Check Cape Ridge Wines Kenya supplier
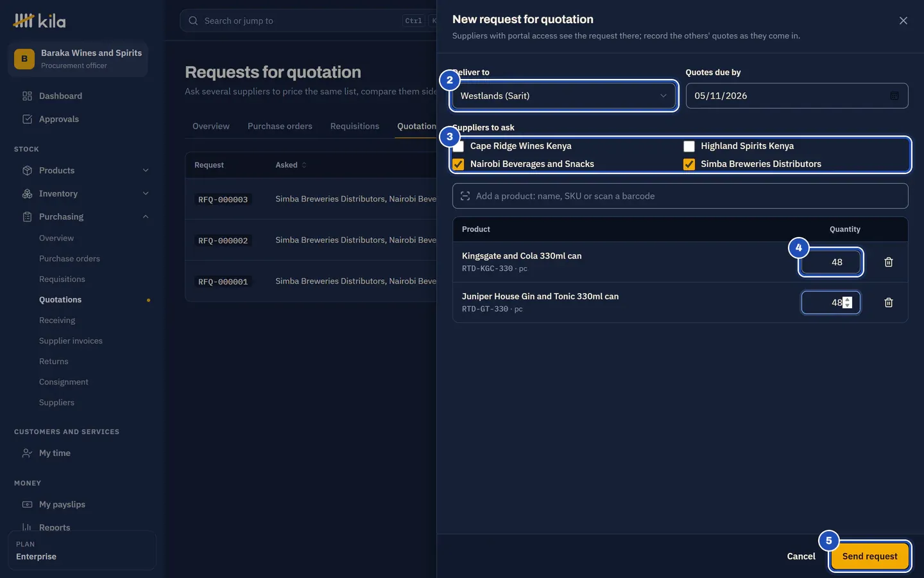Viewport: 924px width, 578px height. click(x=458, y=146)
